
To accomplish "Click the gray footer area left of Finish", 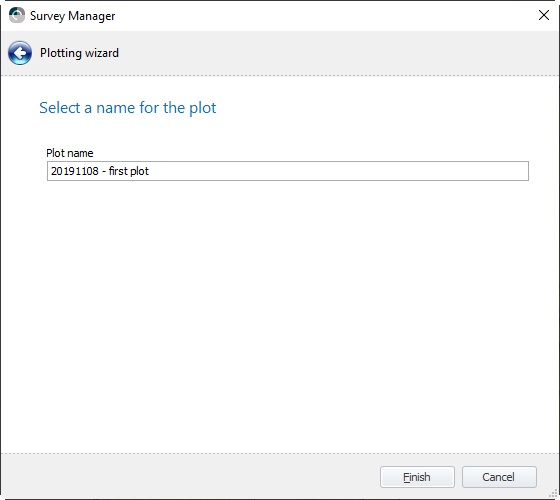I will pos(189,477).
